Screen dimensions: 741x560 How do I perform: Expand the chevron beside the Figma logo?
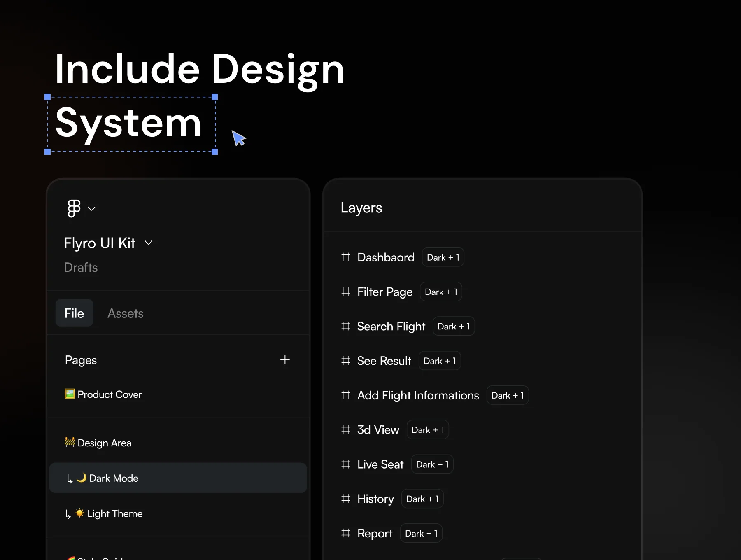click(92, 209)
